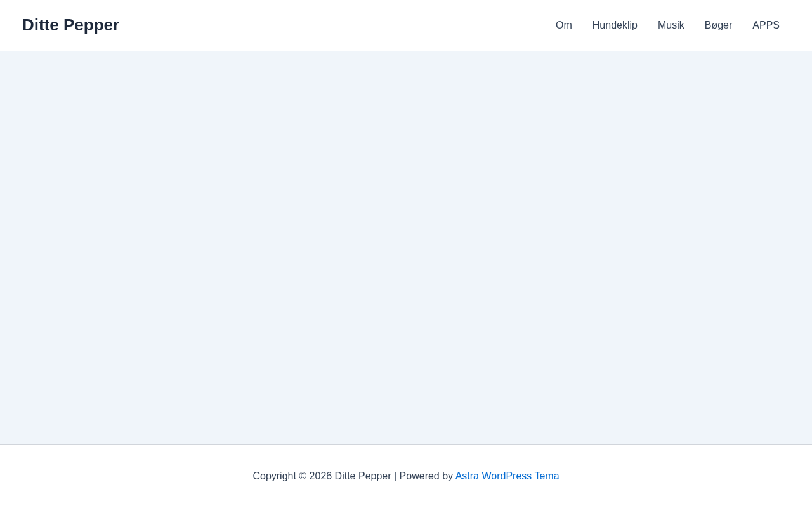Follow the Astra WordPress Tema link
This screenshot has height=508, width=812.
coord(507,476)
